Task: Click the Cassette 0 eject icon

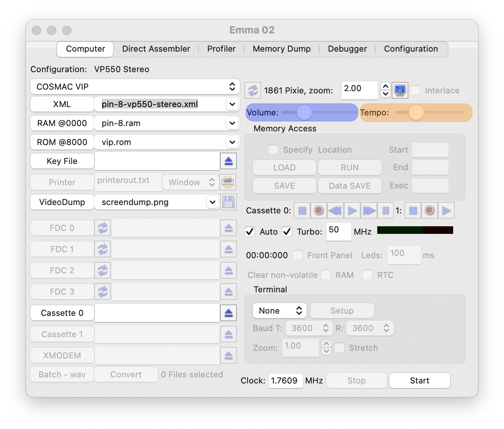Action: click(x=228, y=313)
